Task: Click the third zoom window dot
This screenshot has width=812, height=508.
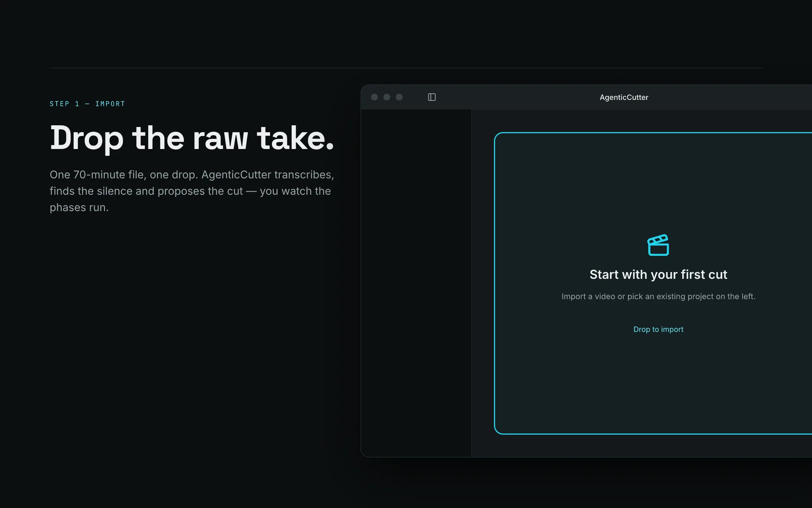Action: click(x=399, y=97)
